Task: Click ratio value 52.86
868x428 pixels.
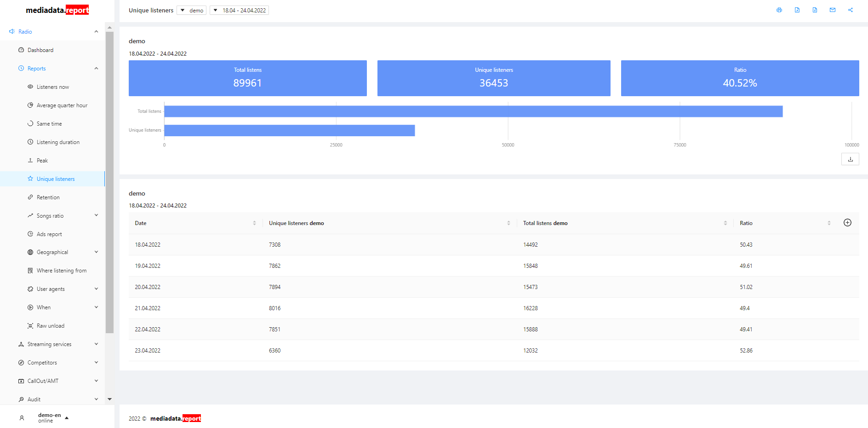Action: click(x=746, y=351)
